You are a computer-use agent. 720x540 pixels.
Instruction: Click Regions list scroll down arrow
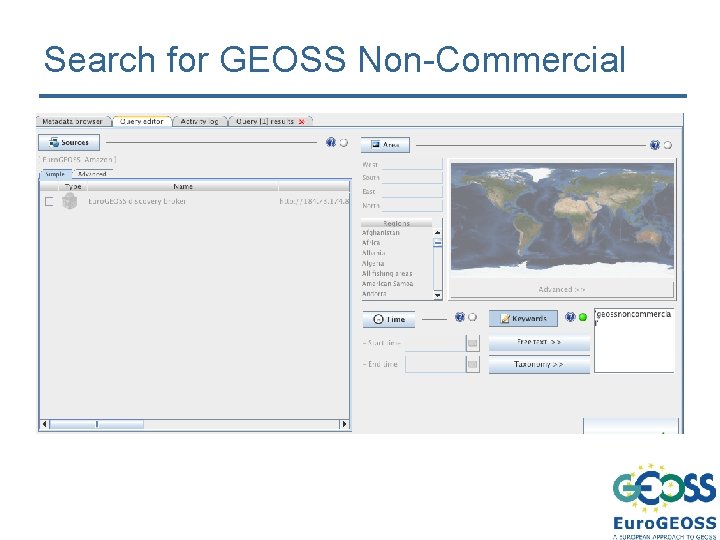(438, 295)
